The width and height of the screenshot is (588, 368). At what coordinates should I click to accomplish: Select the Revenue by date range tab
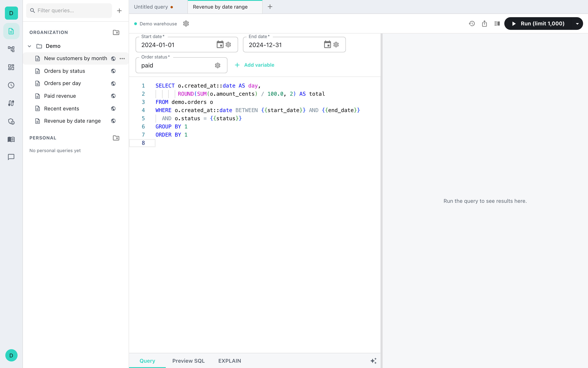click(x=225, y=7)
